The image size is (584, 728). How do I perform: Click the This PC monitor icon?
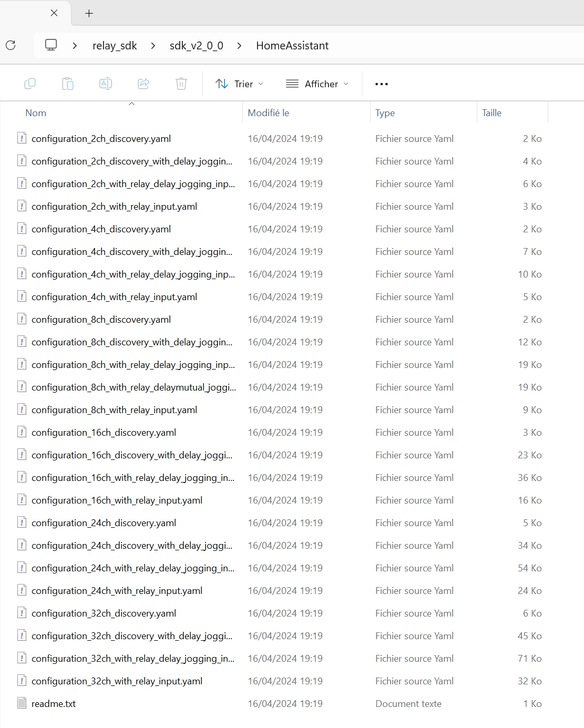tap(51, 45)
